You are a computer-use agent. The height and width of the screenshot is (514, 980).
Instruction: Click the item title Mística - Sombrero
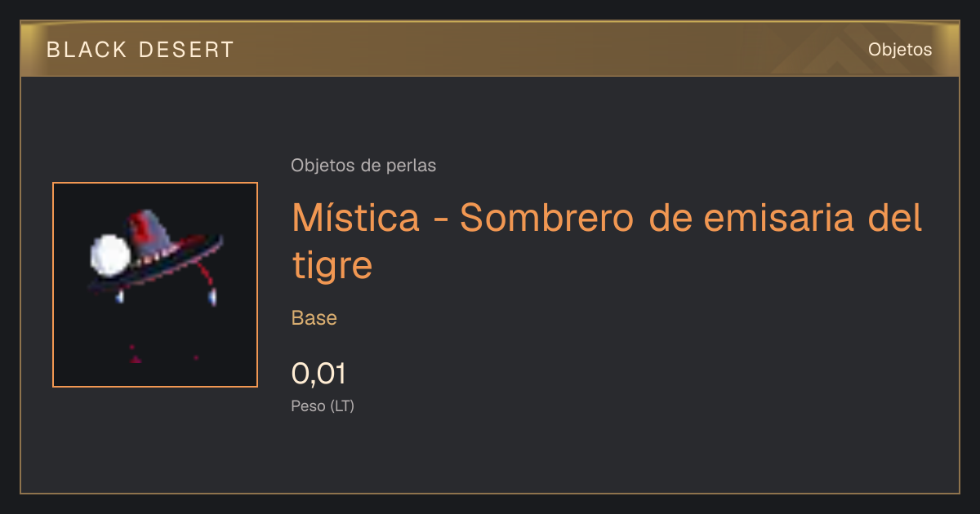[x=607, y=241]
